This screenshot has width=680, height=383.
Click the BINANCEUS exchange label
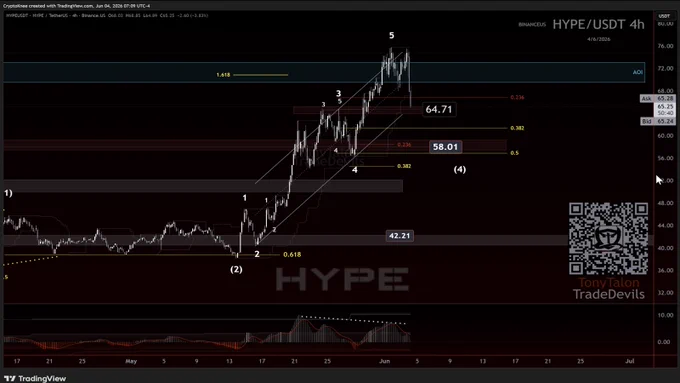[532, 25]
